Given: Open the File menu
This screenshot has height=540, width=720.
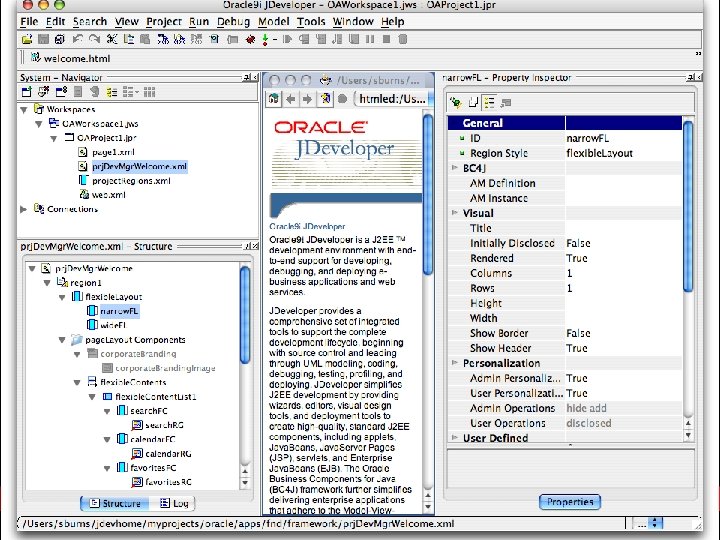Looking at the screenshot, I should coord(29,22).
